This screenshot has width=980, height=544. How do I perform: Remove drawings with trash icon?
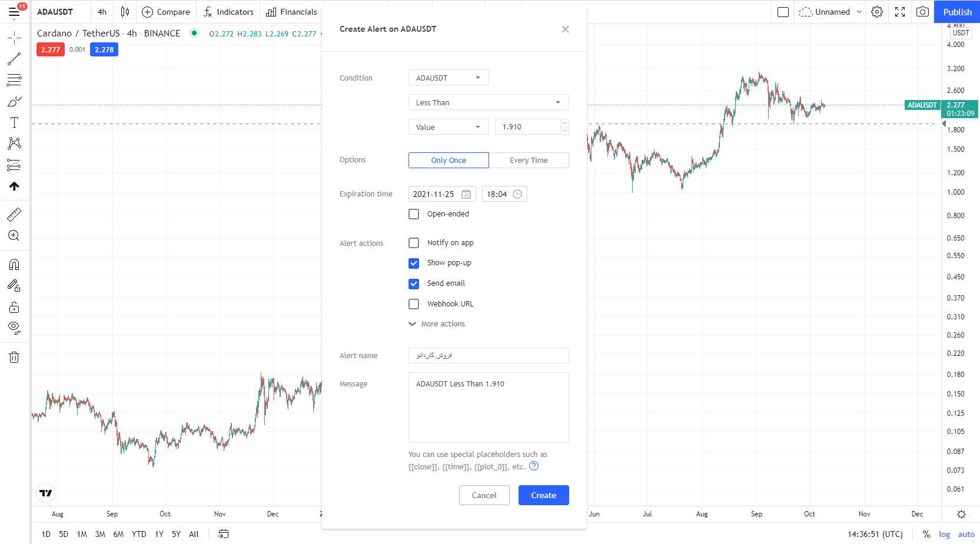click(14, 357)
